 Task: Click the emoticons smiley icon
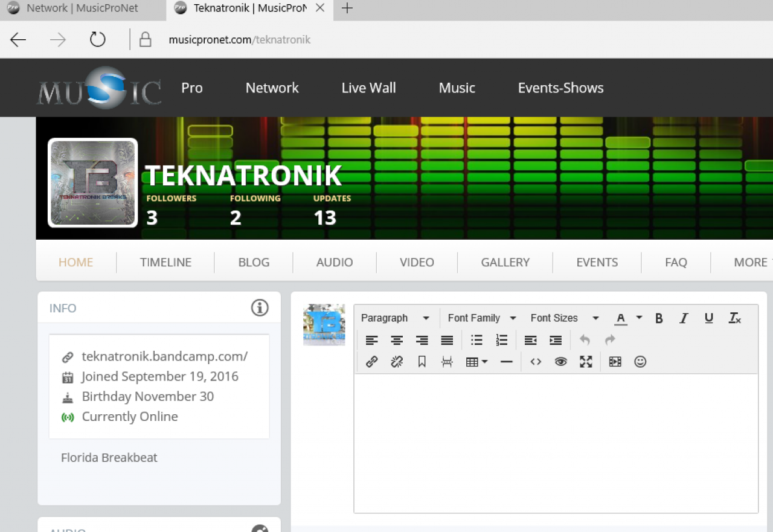(640, 362)
